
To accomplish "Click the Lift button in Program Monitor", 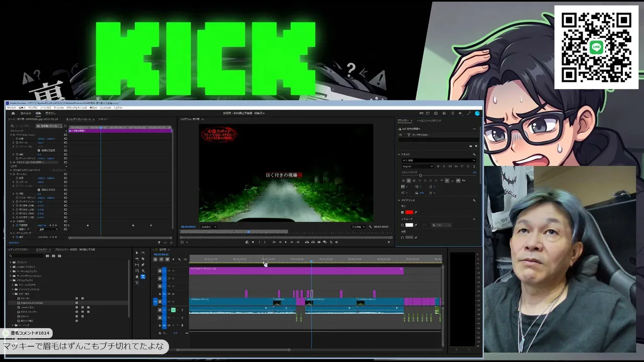I will click(306, 242).
